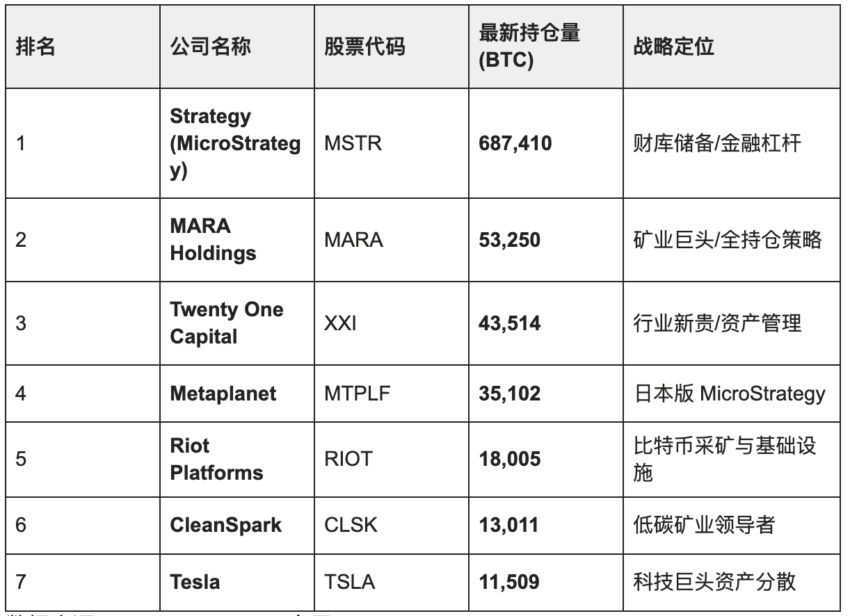Select the Twenty One Capital cell
This screenshot has height=616, width=850.
tap(226, 323)
